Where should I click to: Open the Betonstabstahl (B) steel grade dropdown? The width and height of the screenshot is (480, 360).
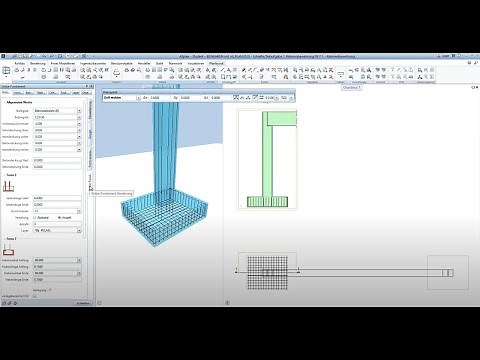[x=79, y=111]
